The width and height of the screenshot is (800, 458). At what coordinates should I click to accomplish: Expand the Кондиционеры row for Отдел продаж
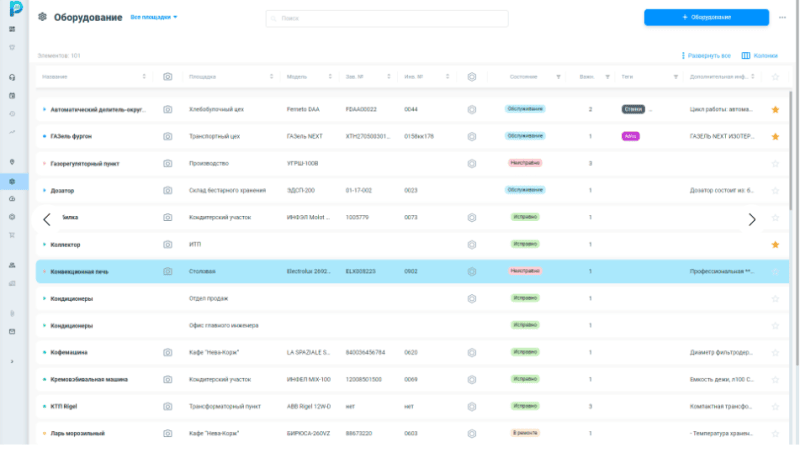tap(44, 298)
